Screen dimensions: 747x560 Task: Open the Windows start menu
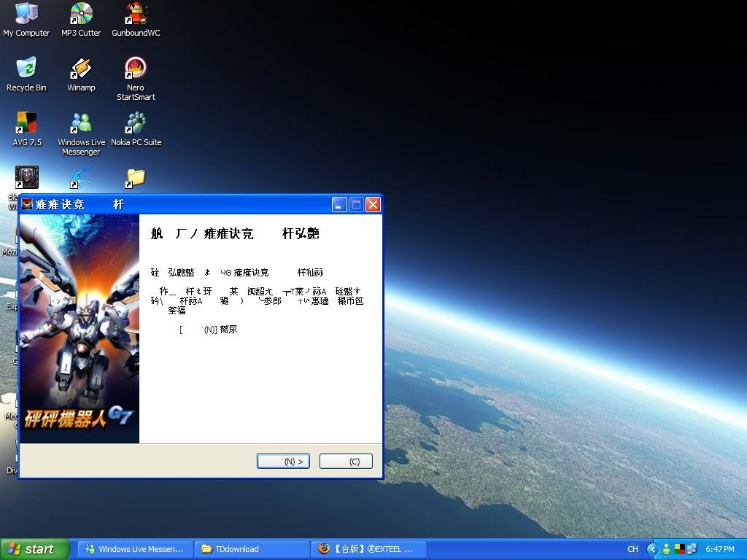pos(35,549)
